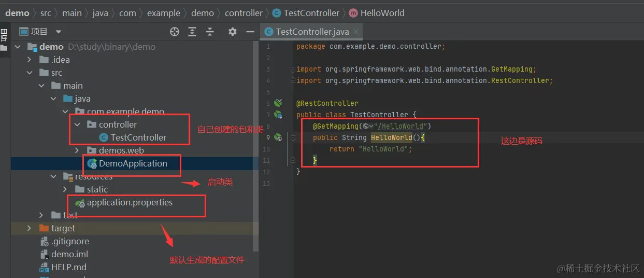Expand the demos.web package
This screenshot has height=278, width=644.
tap(78, 150)
